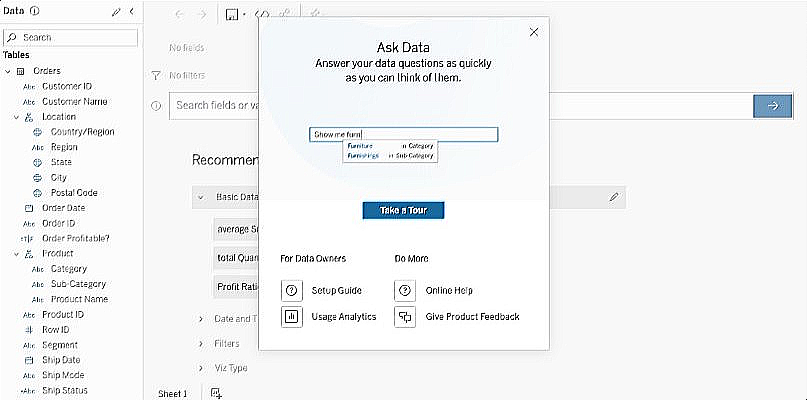807x400 pixels.
Task: Choose the Profit Rati… recommended query
Action: 237,287
